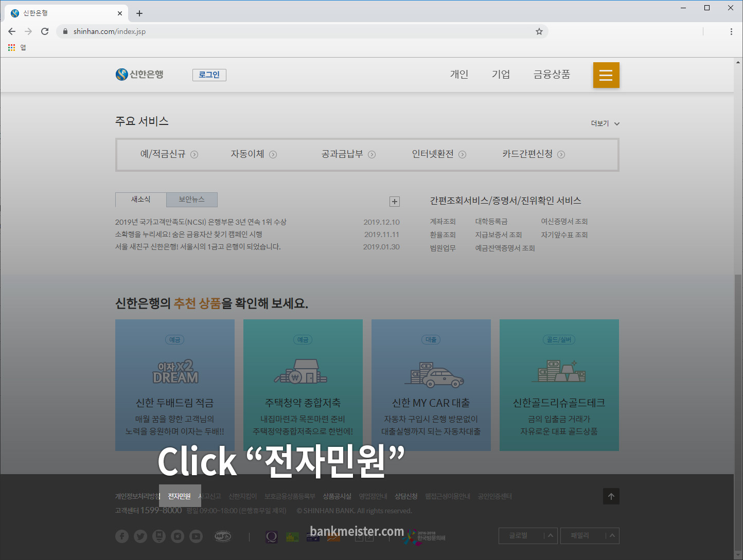This screenshot has height=560, width=743.
Task: Bookmark this page with star icon
Action: [x=539, y=31]
